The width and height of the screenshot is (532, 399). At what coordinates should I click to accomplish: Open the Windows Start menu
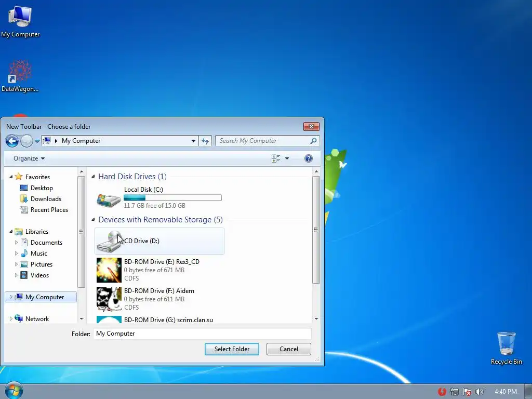coord(14,391)
